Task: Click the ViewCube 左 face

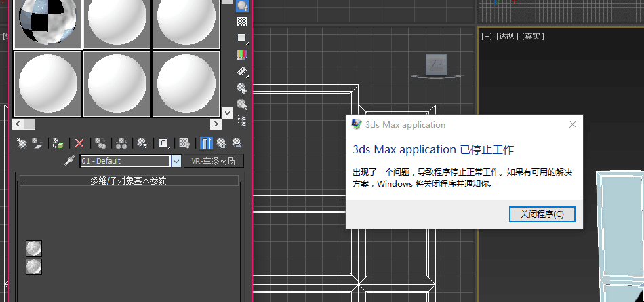Action: [x=436, y=64]
